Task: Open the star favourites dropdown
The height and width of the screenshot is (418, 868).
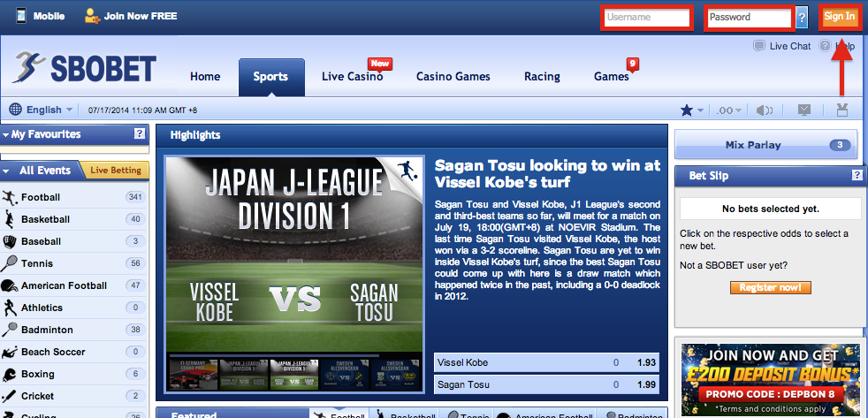Action: click(691, 110)
